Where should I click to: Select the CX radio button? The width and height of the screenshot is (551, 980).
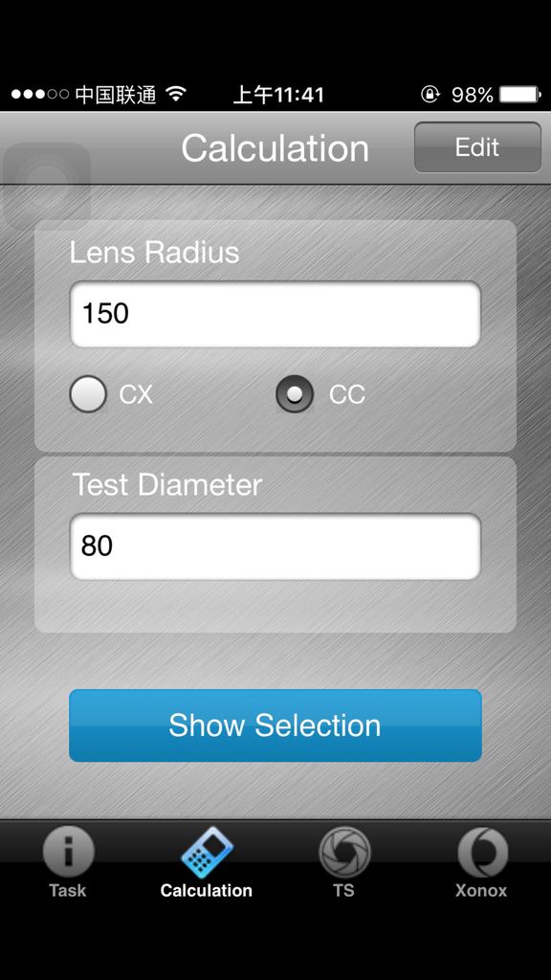(88, 393)
